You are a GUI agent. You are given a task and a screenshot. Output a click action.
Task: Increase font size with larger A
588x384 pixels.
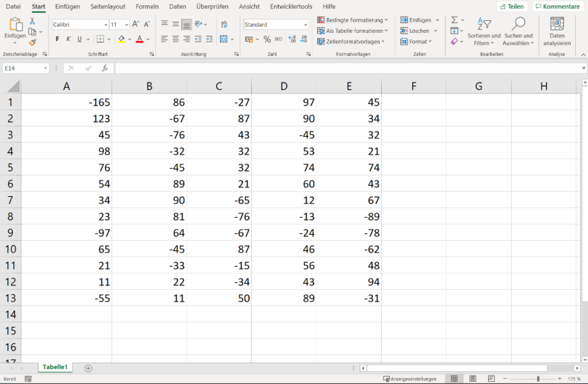pyautogui.click(x=136, y=24)
